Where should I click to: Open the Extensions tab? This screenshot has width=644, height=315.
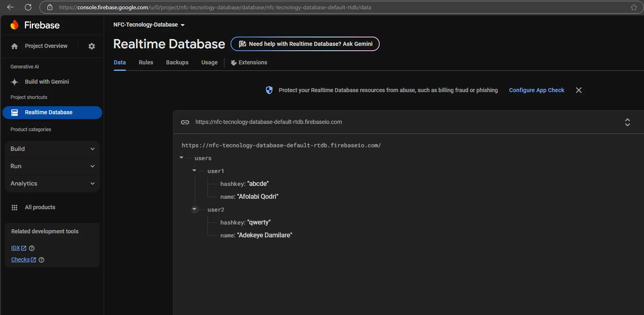[x=249, y=62]
